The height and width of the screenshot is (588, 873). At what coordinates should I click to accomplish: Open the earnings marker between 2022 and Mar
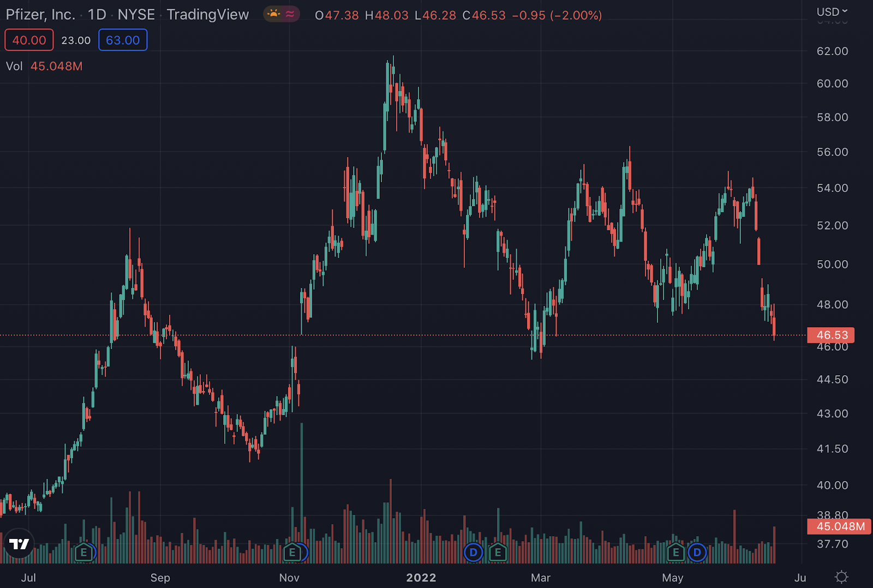(498, 553)
